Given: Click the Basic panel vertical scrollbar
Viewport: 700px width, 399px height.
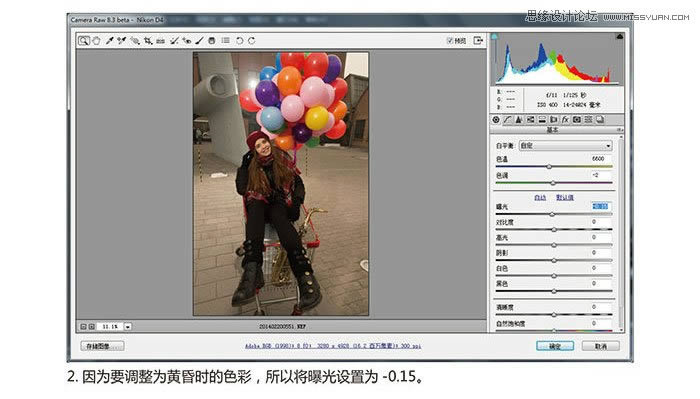Looking at the screenshot, I should [x=621, y=233].
